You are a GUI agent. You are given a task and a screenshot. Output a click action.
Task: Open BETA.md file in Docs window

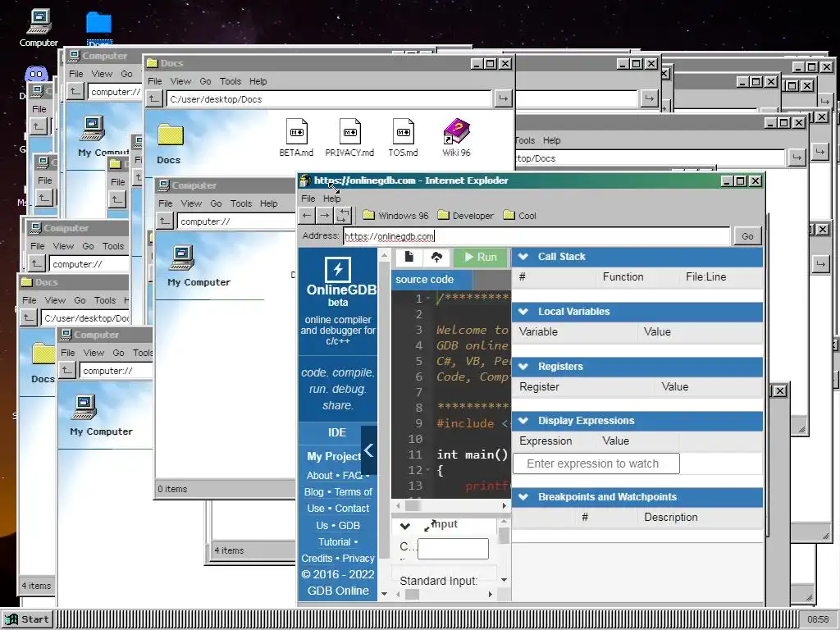click(x=296, y=138)
